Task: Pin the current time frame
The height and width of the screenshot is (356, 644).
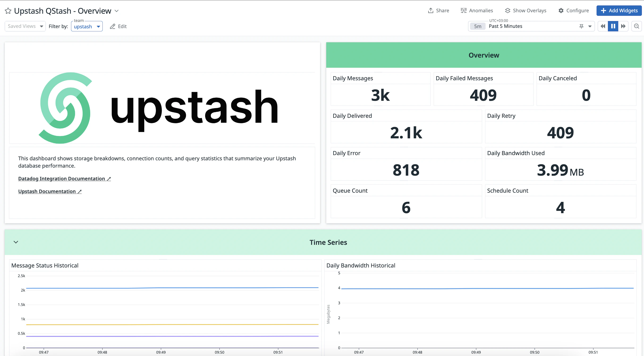Action: pos(581,26)
